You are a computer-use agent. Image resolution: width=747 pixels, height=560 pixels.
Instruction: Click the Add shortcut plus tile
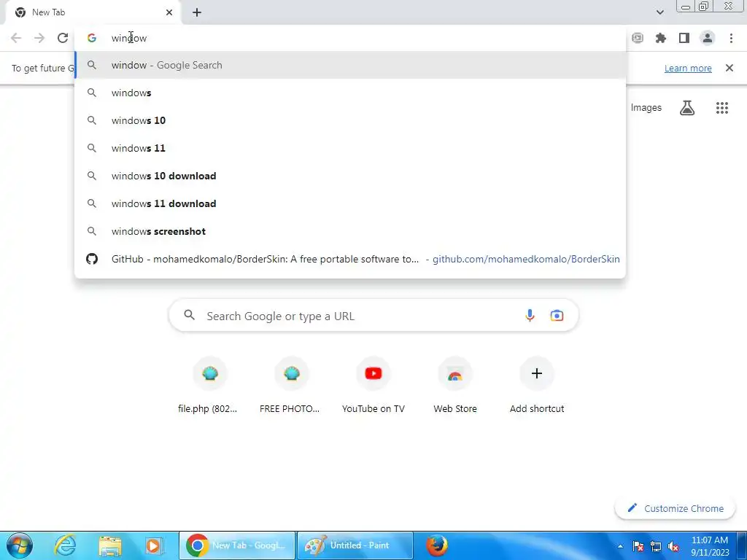537,374
